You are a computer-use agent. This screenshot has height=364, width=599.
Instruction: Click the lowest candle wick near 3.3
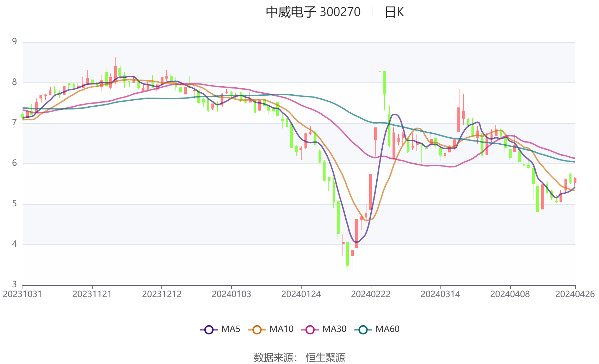click(352, 261)
